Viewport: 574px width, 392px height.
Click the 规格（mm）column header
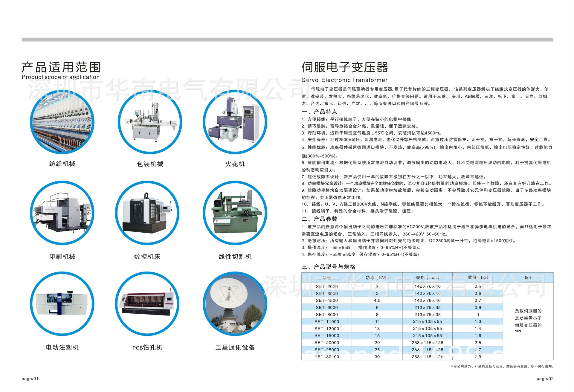427,278
